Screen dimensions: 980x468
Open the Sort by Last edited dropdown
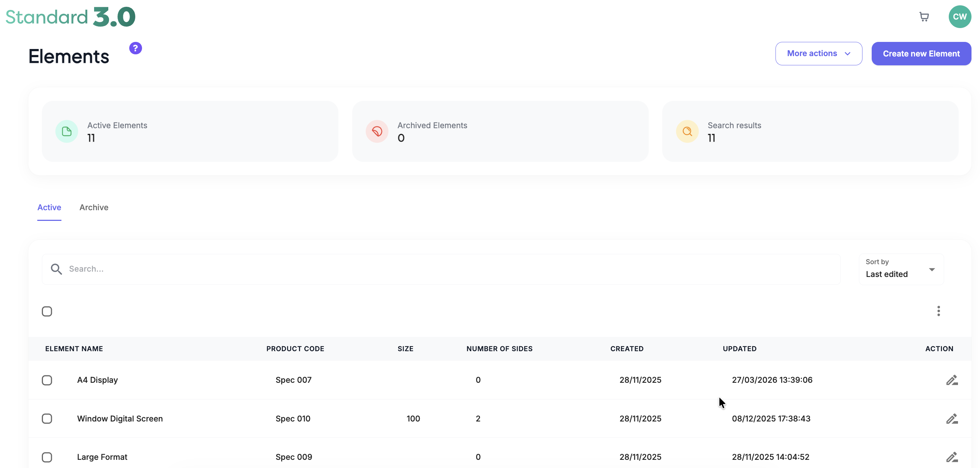(901, 269)
